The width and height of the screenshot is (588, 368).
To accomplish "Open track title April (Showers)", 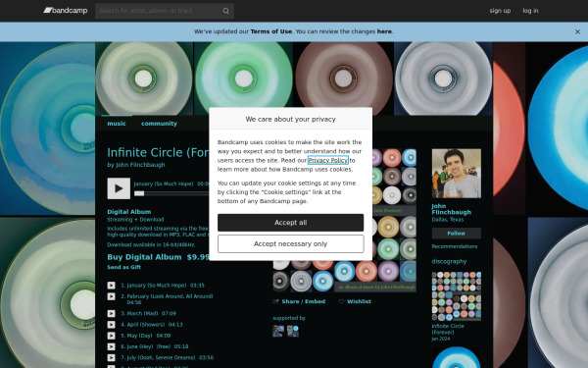I will pyautogui.click(x=146, y=325).
